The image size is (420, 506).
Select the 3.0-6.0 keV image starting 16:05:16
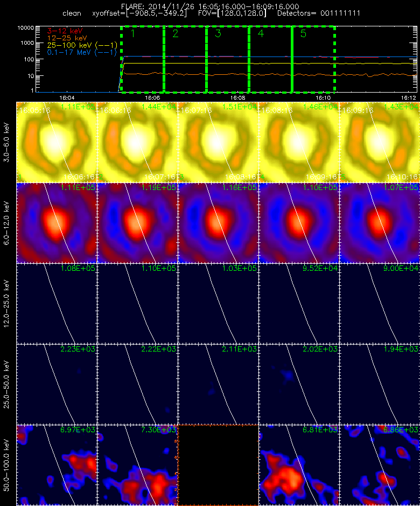tap(57, 142)
